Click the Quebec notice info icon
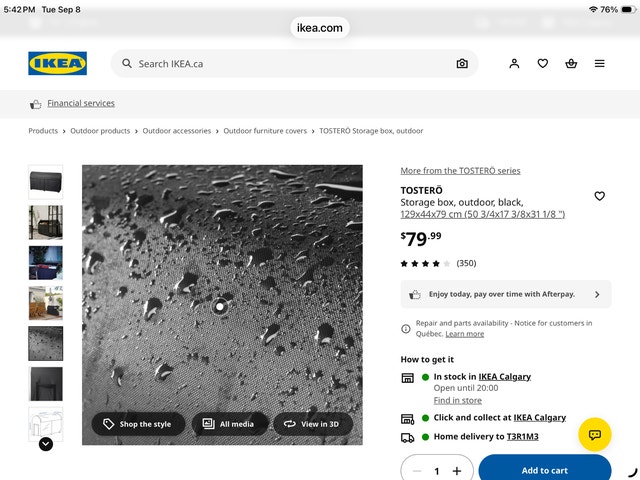This screenshot has height=480, width=640. [406, 329]
